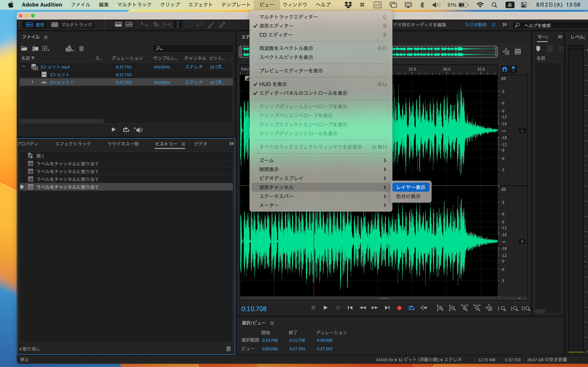The width and height of the screenshot is (588, 367).
Task: Choose 色分け表示 from the submenu
Action: tap(408, 196)
